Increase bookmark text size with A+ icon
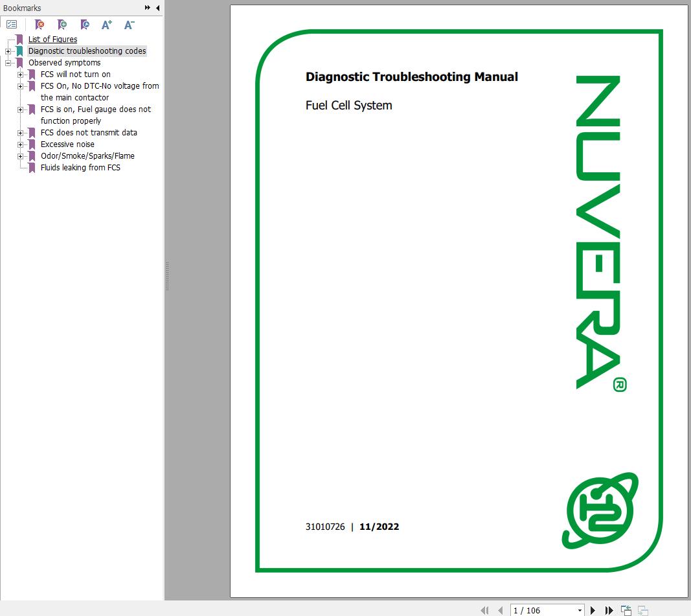The width and height of the screenshot is (691, 616). coord(107,24)
